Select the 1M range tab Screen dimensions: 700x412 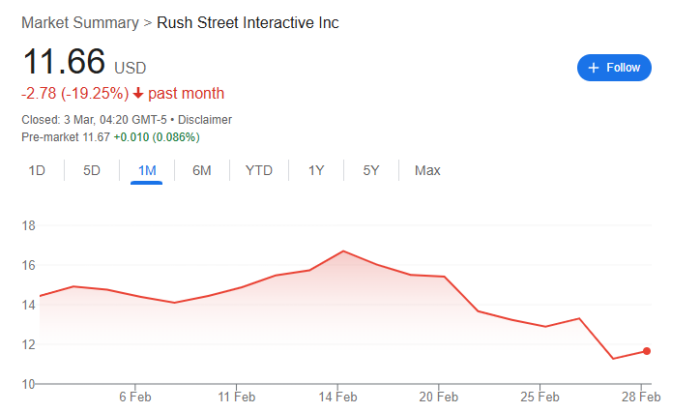147,170
